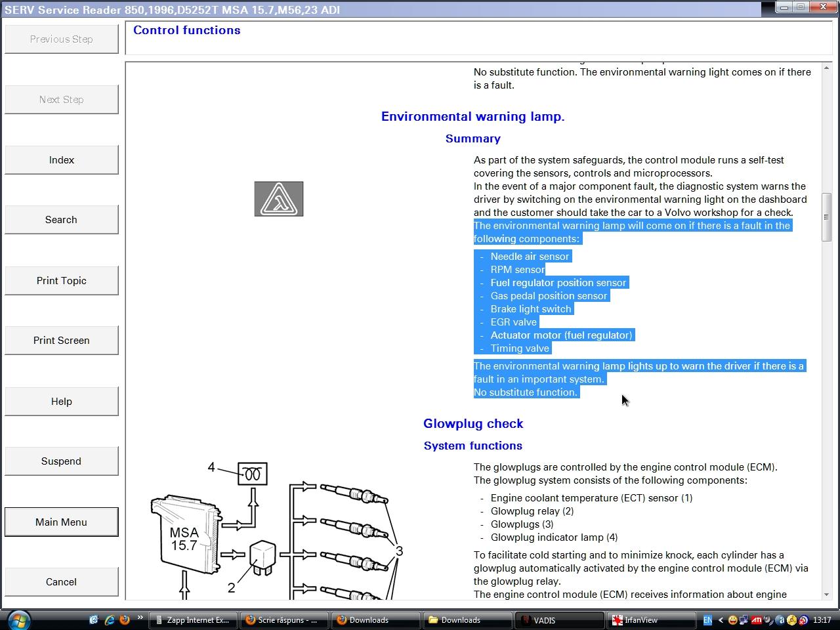Image resolution: width=840 pixels, height=630 pixels.
Task: Click the network computers tray icon
Action: click(x=745, y=620)
